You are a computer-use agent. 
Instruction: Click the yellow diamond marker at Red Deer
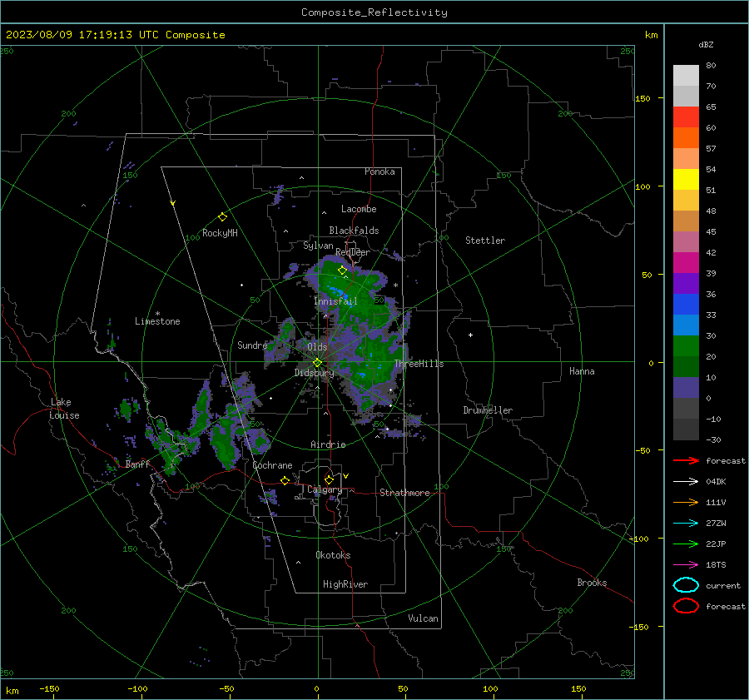pos(342,271)
